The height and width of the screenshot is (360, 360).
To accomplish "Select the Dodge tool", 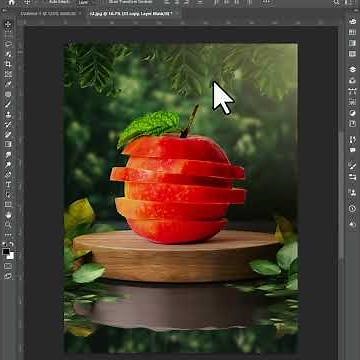I will [x=8, y=164].
